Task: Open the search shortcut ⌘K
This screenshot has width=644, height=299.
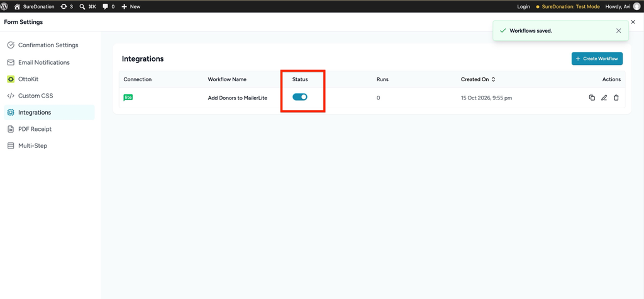Action: 87,6
